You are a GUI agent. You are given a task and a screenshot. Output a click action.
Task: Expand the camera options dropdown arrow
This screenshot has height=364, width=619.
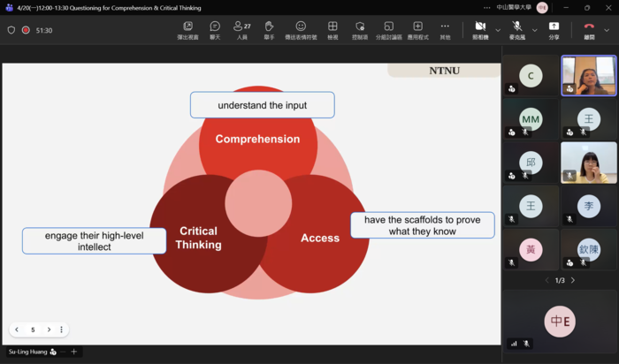tap(497, 29)
